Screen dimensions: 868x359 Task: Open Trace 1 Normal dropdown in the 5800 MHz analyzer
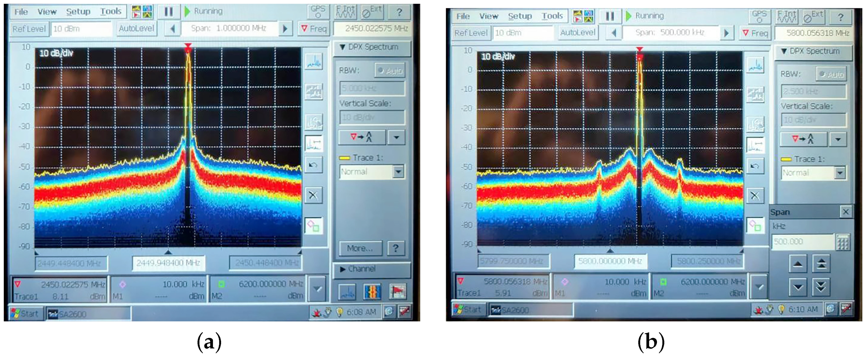point(840,173)
